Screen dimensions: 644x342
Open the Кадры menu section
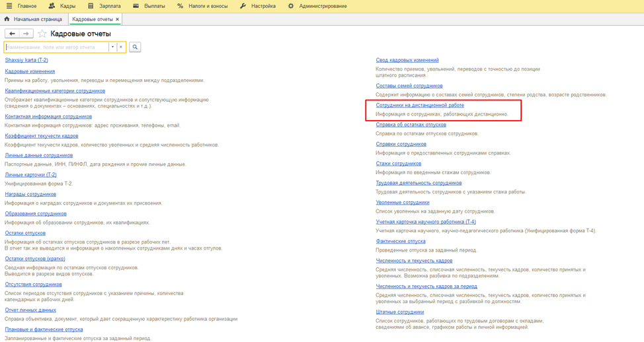tap(67, 6)
